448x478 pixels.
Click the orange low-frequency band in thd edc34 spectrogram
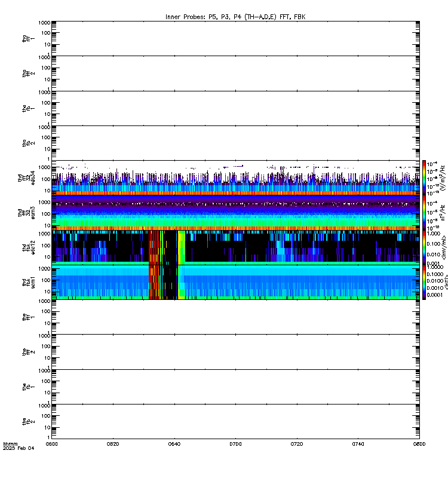(x=235, y=193)
